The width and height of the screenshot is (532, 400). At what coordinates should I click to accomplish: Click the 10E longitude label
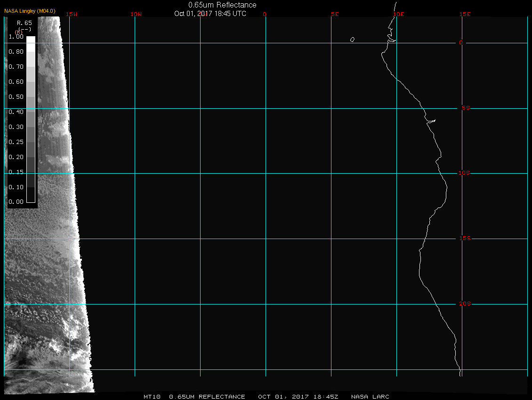pos(398,14)
